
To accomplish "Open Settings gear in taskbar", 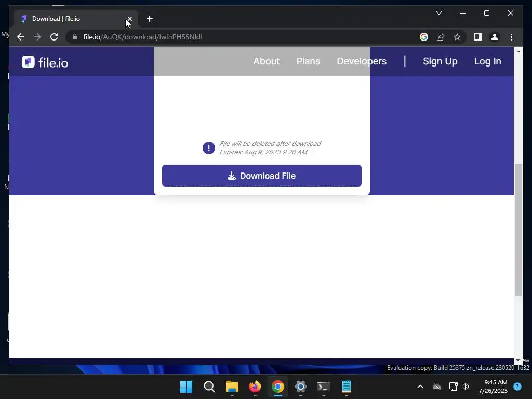I will 301,387.
